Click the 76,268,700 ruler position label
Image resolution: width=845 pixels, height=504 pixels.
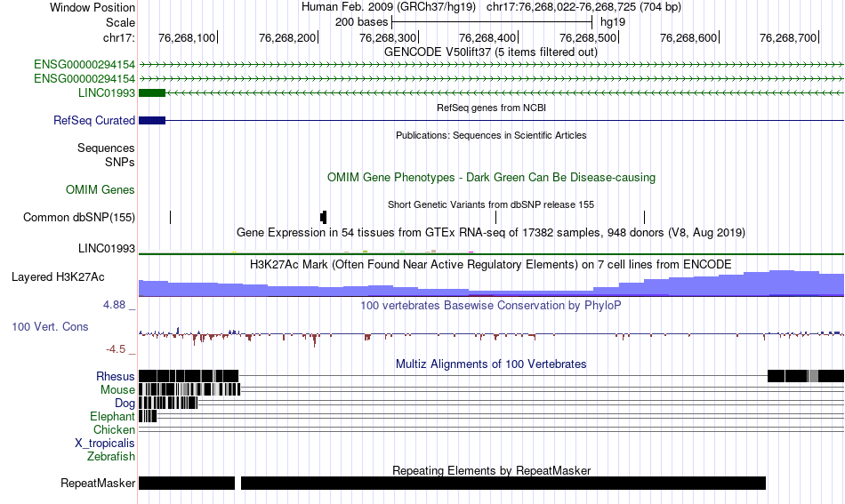tap(788, 37)
